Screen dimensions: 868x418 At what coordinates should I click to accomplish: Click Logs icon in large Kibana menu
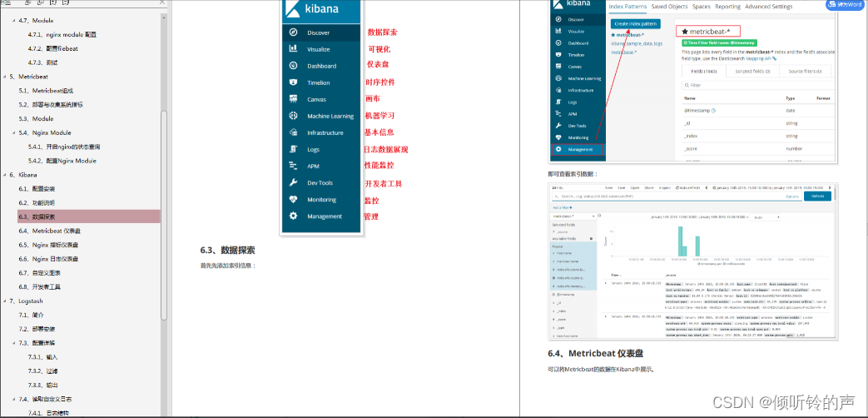tap(294, 149)
